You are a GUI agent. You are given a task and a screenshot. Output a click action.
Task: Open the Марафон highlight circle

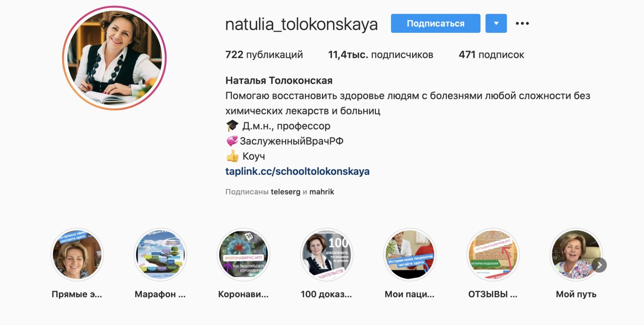click(160, 254)
